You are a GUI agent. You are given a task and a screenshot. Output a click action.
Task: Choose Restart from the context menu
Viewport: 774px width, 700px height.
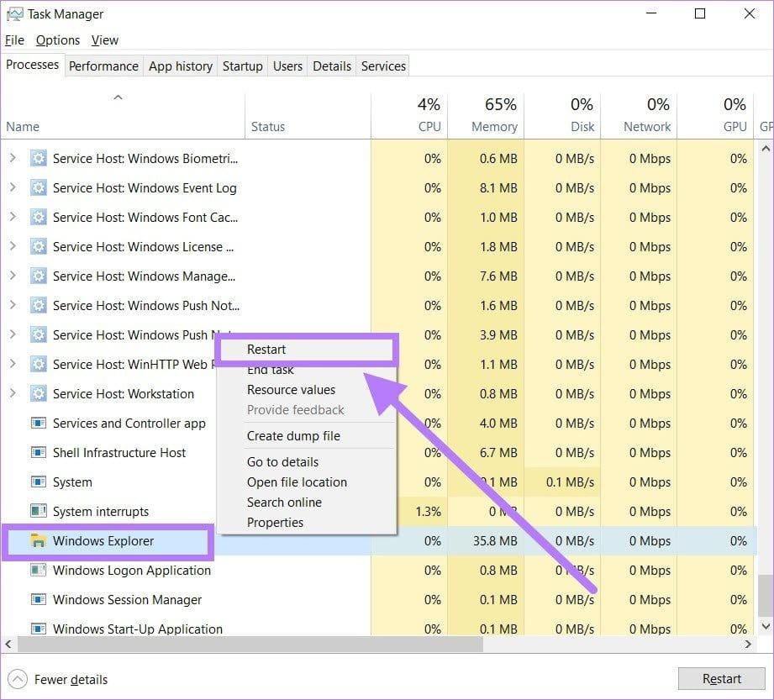point(307,350)
